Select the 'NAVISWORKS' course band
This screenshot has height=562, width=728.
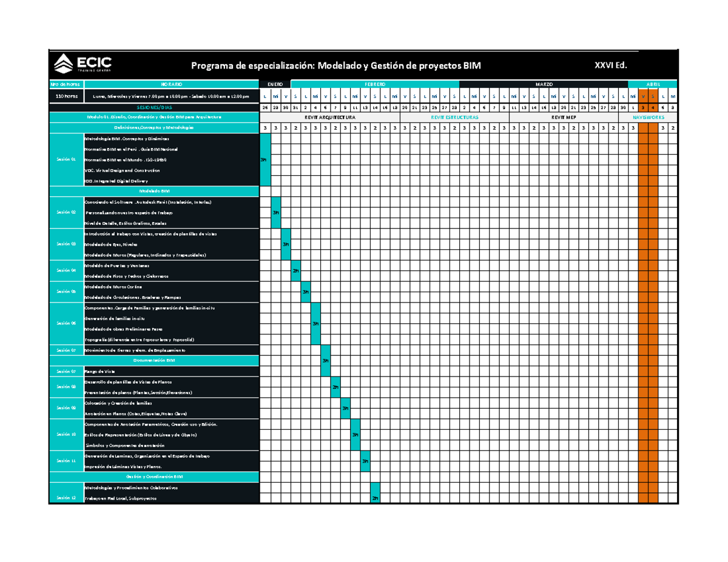click(648, 117)
